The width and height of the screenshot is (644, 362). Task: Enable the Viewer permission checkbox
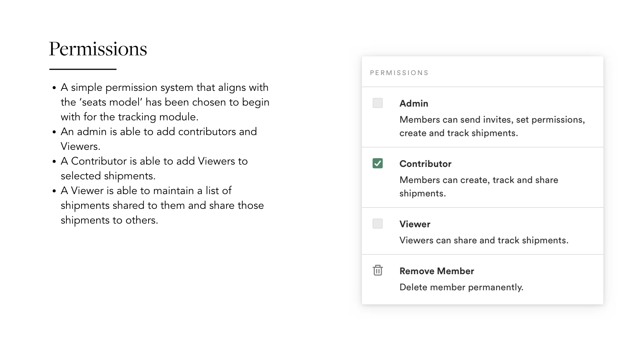point(378,224)
